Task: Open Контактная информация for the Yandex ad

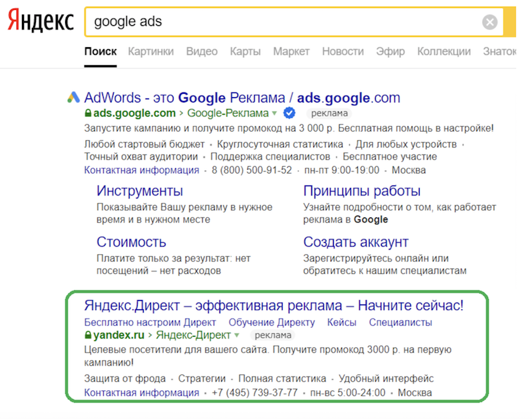Action: (x=142, y=392)
